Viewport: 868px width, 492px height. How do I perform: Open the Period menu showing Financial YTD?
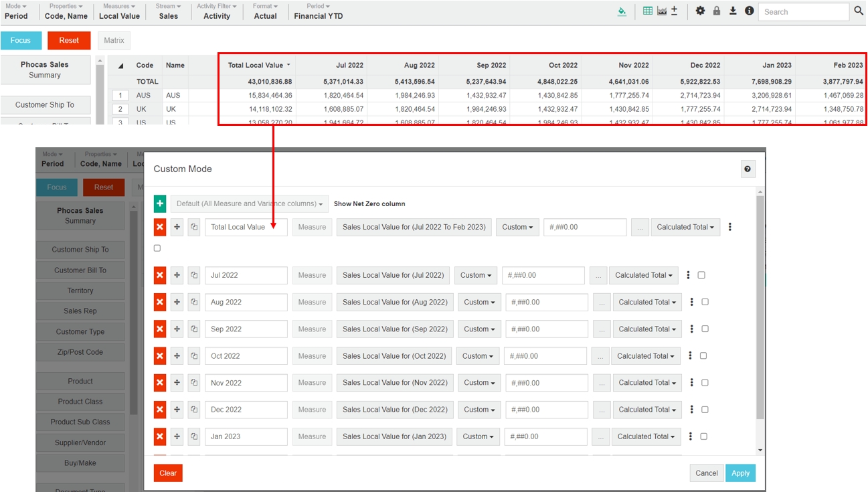318,11
